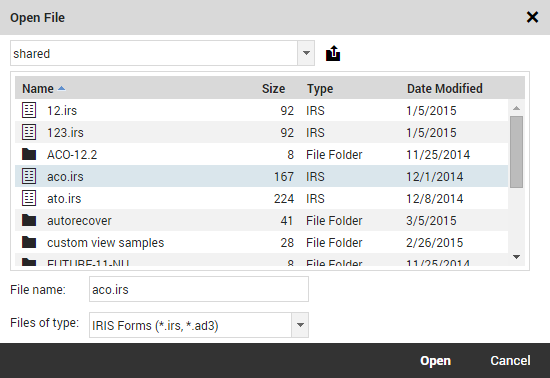Open the Files of type dropdown arrow
The height and width of the screenshot is (378, 550).
point(300,325)
